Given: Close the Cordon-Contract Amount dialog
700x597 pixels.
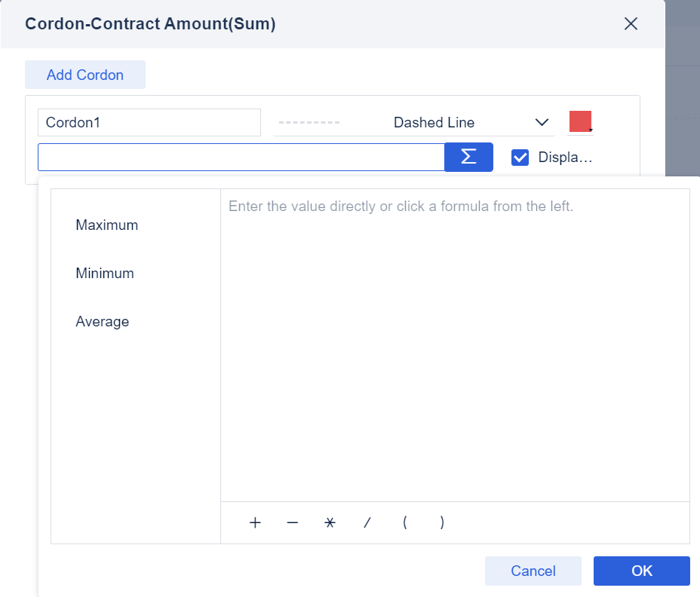Looking at the screenshot, I should (631, 24).
